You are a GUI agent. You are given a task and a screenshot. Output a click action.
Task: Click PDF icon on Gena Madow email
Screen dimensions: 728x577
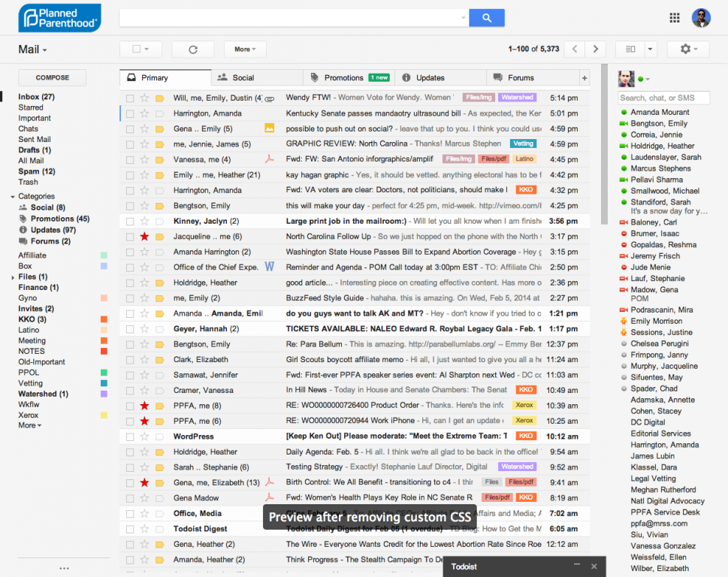(269, 497)
